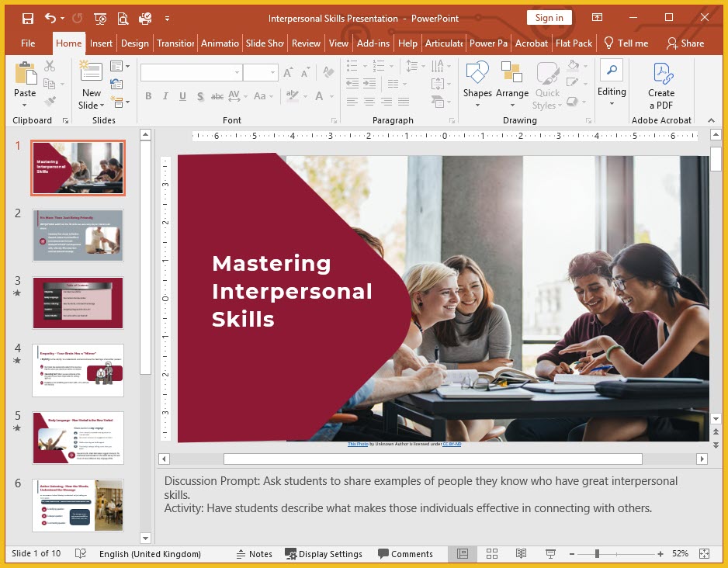The height and width of the screenshot is (568, 728).
Task: Open Comments pane from status bar
Action: (x=405, y=553)
